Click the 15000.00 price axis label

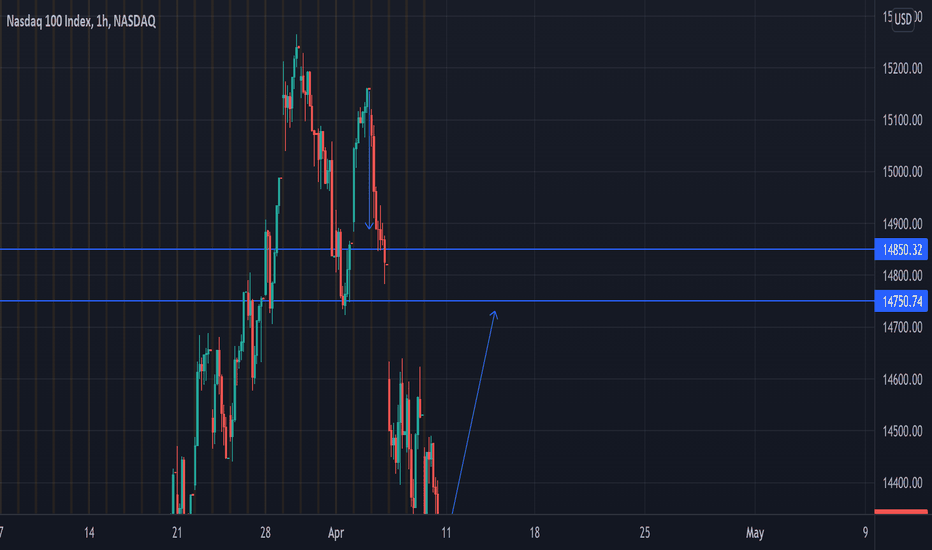pos(902,172)
